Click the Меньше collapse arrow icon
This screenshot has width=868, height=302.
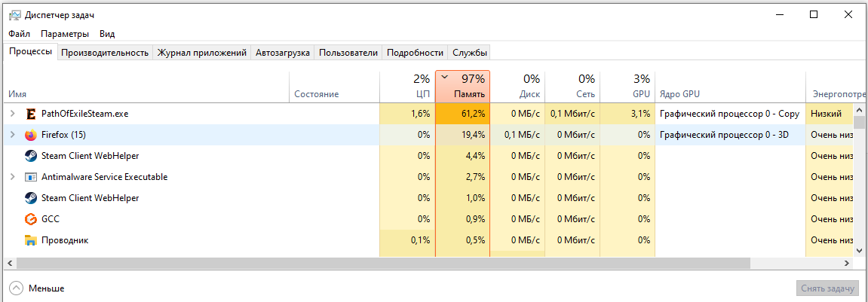click(16, 288)
